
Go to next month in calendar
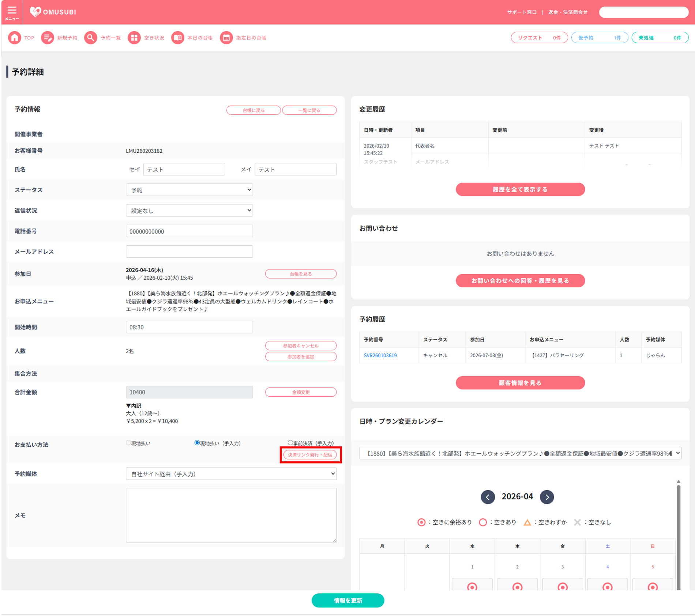[x=547, y=497]
